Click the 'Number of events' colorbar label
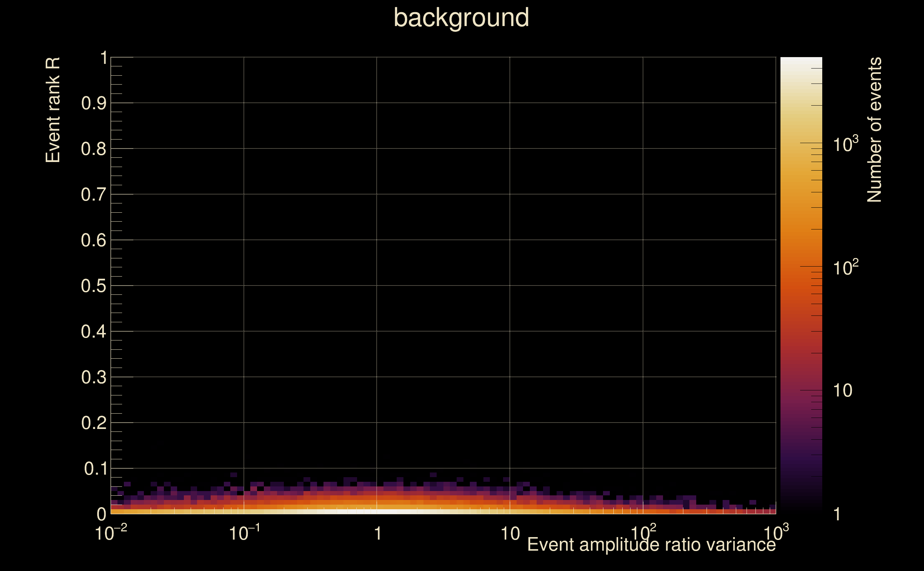924x571 pixels. point(874,130)
